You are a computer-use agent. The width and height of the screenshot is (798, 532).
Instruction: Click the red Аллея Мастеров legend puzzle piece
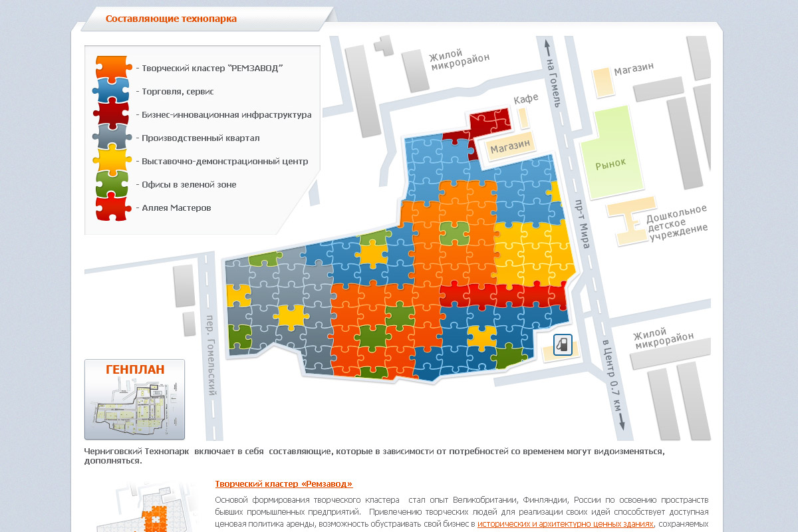click(x=112, y=207)
